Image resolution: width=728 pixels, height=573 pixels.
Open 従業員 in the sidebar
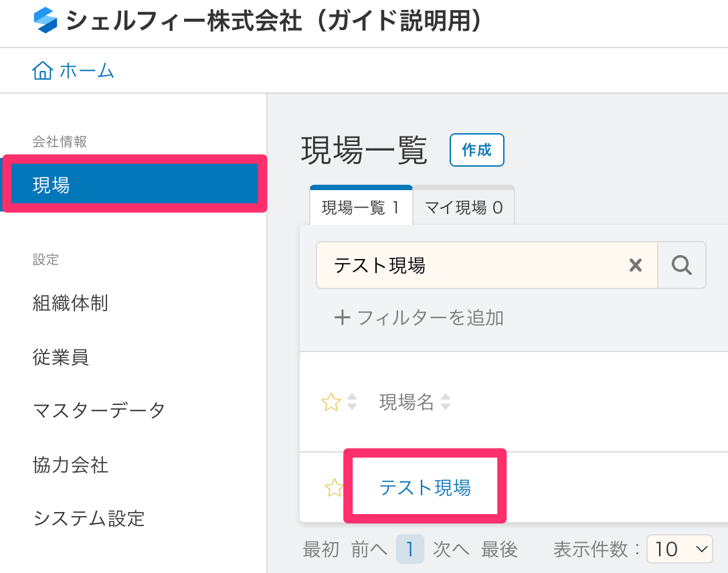pyautogui.click(x=60, y=357)
